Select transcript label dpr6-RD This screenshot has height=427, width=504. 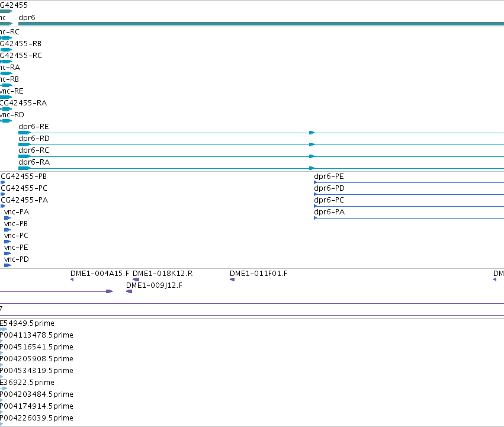(34, 139)
